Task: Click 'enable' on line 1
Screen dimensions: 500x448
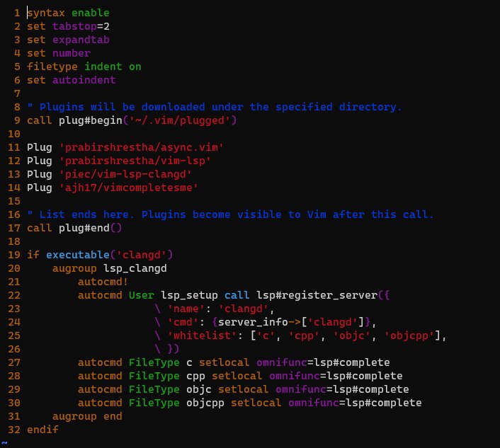Action: pyautogui.click(x=91, y=13)
